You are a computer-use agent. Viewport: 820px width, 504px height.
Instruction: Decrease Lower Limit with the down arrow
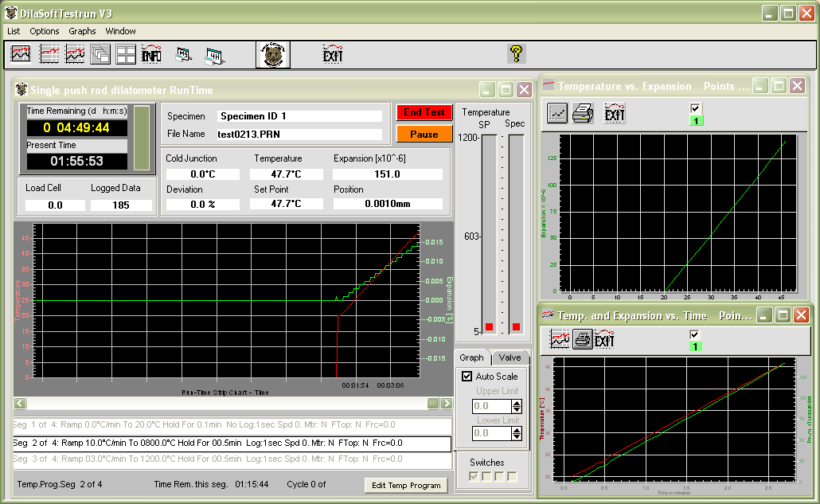(517, 436)
